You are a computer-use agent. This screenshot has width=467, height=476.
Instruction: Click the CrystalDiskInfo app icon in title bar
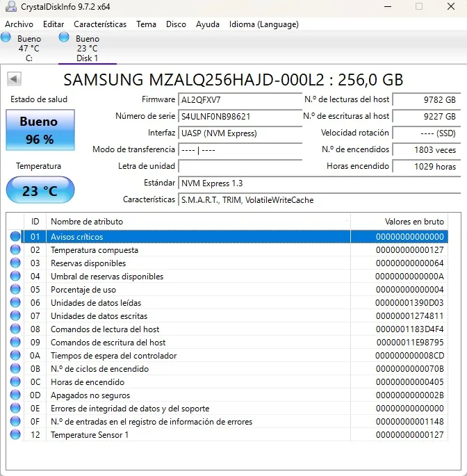11,6
